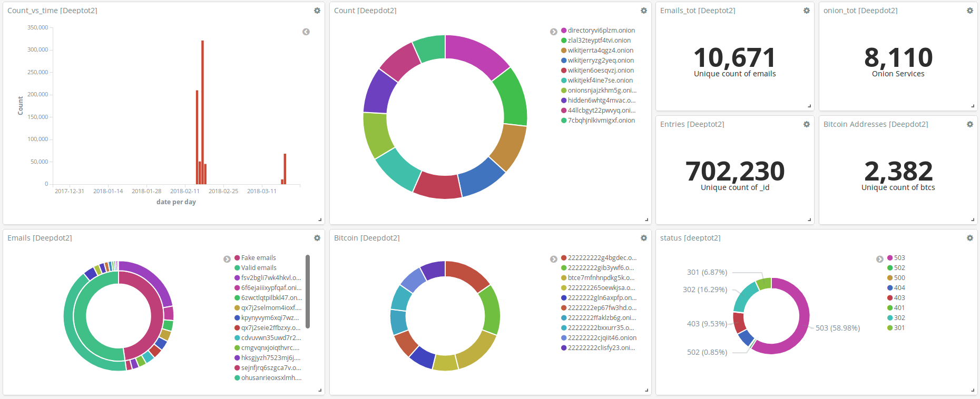
Task: Click sejnfjrq6szgca7v legend entry
Action: [268, 368]
